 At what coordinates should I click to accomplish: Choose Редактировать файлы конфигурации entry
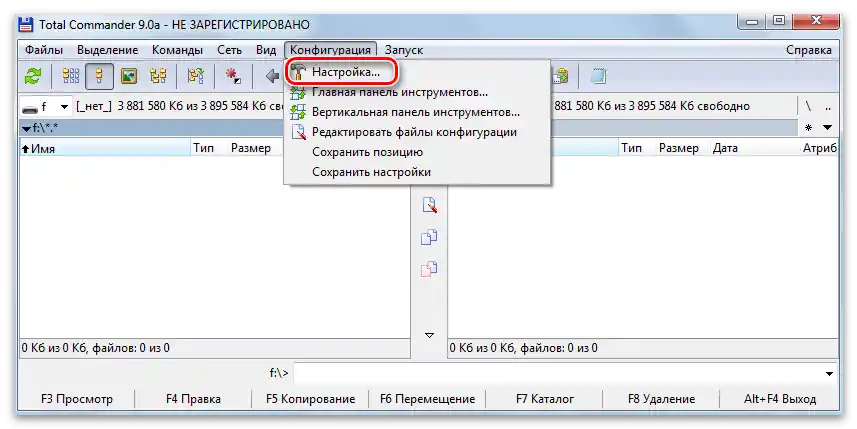417,132
